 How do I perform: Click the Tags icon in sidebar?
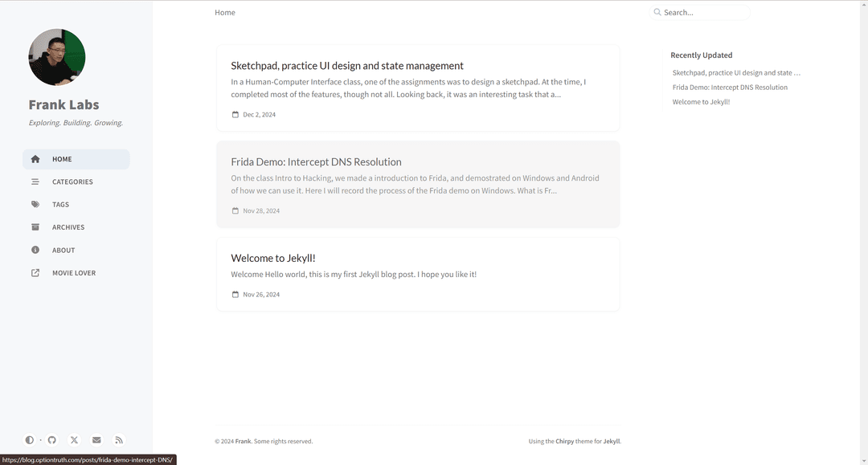[35, 205]
